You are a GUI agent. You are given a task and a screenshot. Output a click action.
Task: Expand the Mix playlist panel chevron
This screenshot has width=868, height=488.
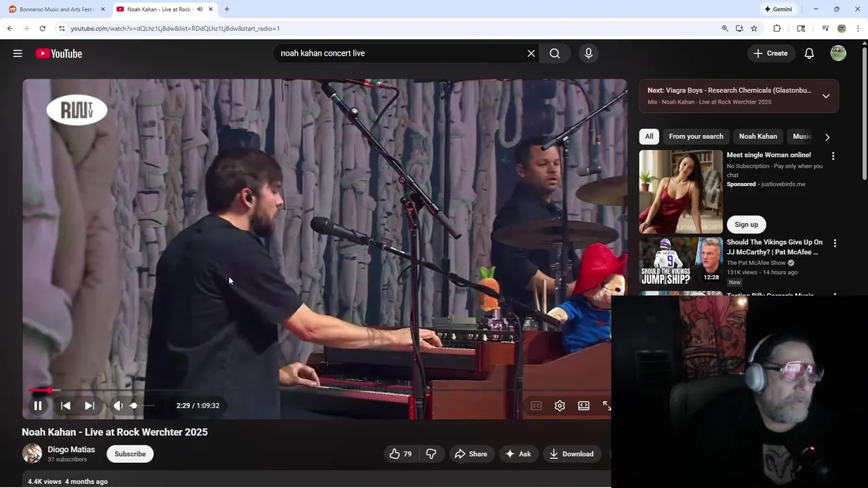[x=826, y=96]
